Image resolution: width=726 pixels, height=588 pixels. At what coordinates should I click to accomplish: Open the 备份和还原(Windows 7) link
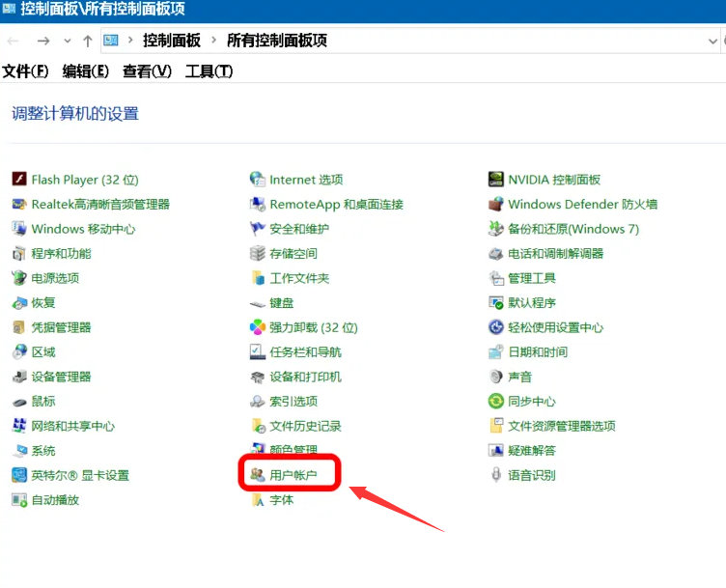[573, 229]
